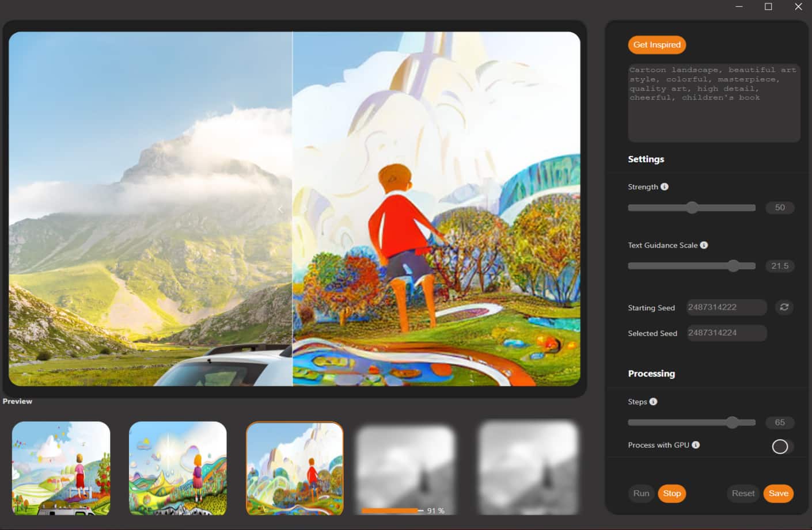Screen dimensions: 812x530
Task: Select the Steps slider handle
Action: (x=733, y=422)
